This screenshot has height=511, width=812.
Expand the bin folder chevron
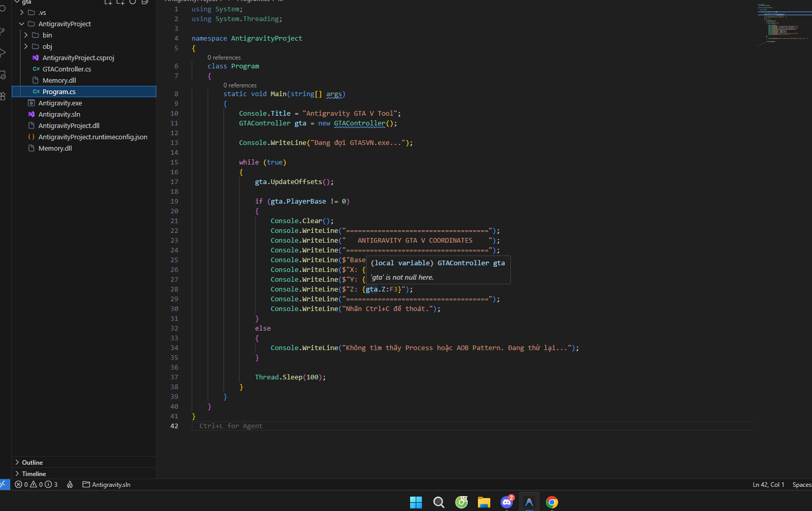26,35
